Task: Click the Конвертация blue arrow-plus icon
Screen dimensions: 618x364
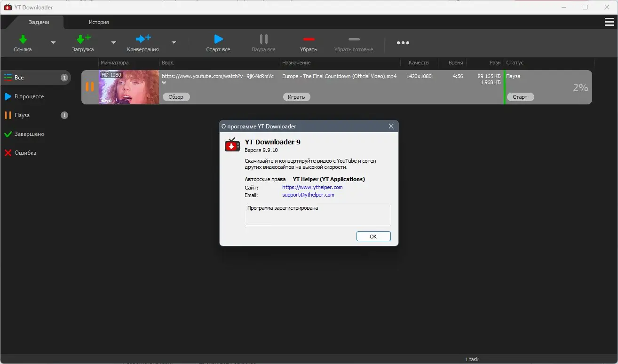Action: 143,39
